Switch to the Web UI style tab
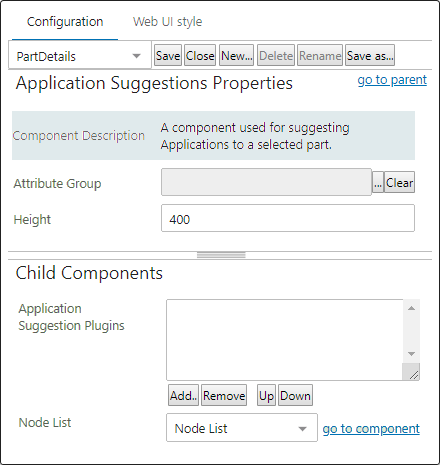 (x=168, y=22)
